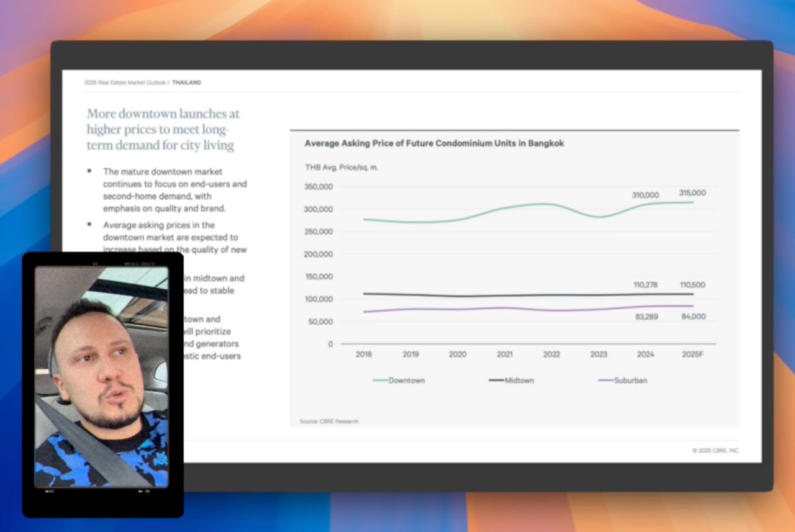Click the '315,000' downtown data label
This screenshot has width=795, height=532.
[x=693, y=193]
